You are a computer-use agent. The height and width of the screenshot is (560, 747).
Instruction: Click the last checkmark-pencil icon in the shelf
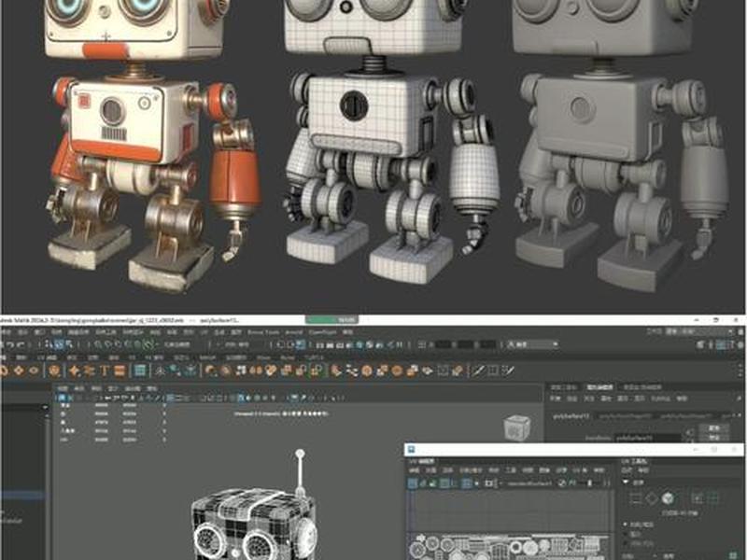click(508, 371)
